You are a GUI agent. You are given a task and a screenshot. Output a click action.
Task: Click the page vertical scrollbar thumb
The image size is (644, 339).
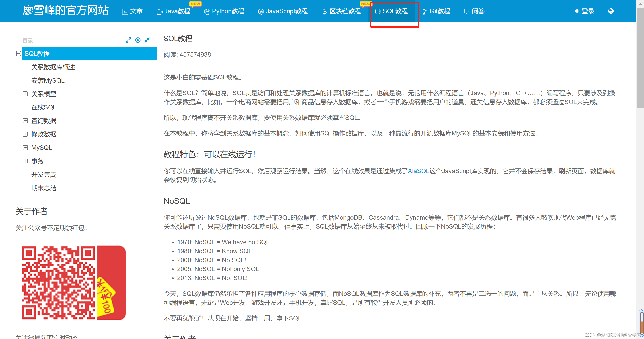tap(640, 58)
